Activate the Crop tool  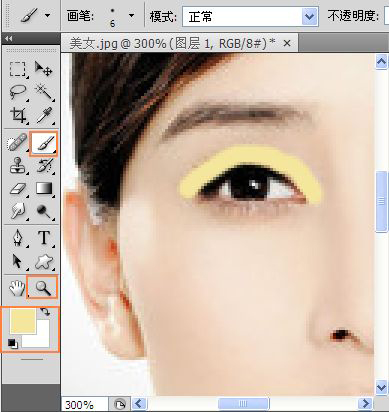17,115
